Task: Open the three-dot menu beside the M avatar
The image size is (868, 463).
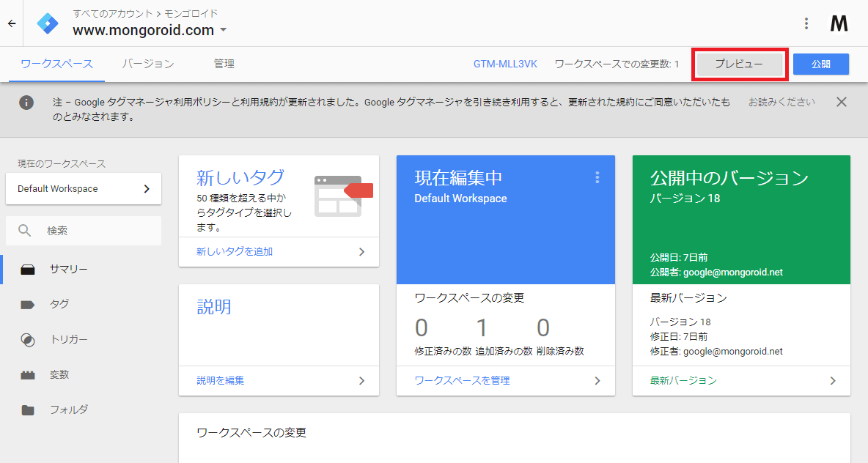Action: (x=806, y=23)
